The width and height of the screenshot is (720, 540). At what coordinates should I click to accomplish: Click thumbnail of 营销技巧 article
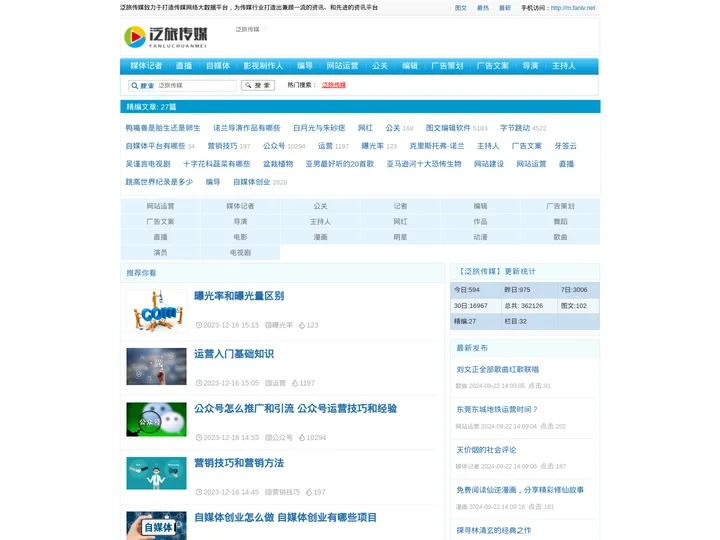click(x=156, y=473)
